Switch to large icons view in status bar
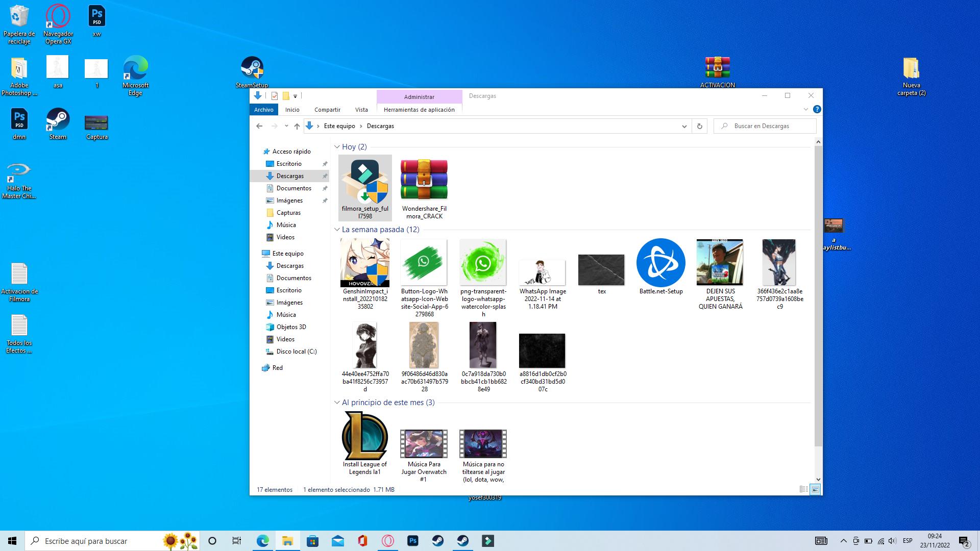 pyautogui.click(x=815, y=489)
